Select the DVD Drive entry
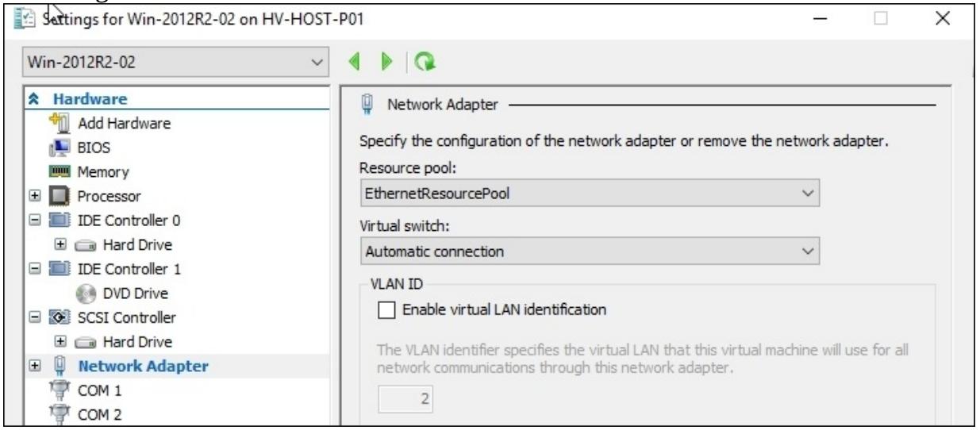Image resolution: width=980 pixels, height=430 pixels. tap(127, 294)
